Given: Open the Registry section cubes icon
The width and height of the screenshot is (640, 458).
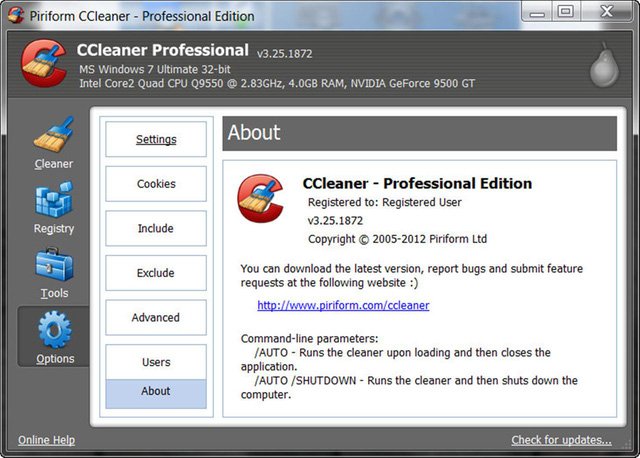Looking at the screenshot, I should pyautogui.click(x=54, y=201).
